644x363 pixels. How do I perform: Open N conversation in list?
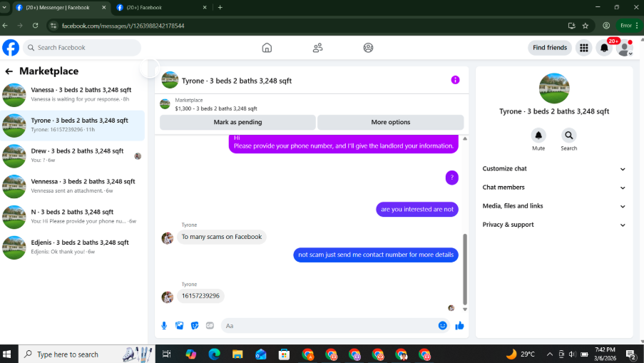[x=73, y=216]
